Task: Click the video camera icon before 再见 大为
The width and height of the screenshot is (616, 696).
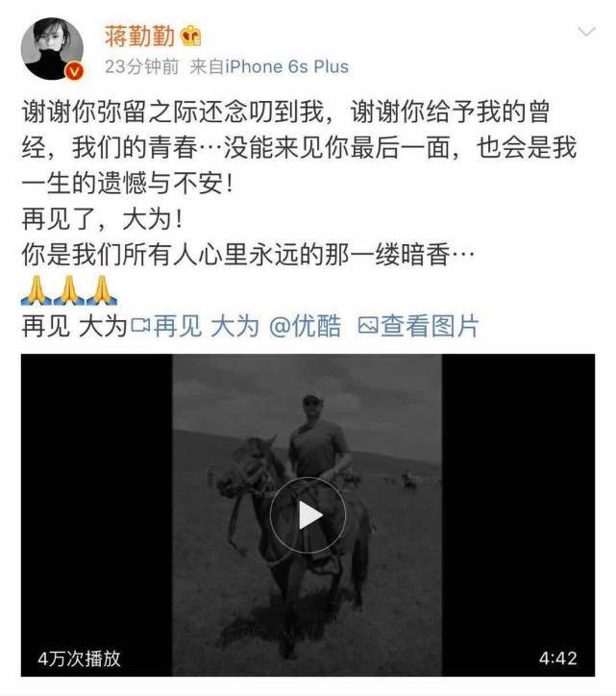Action: coord(140,326)
